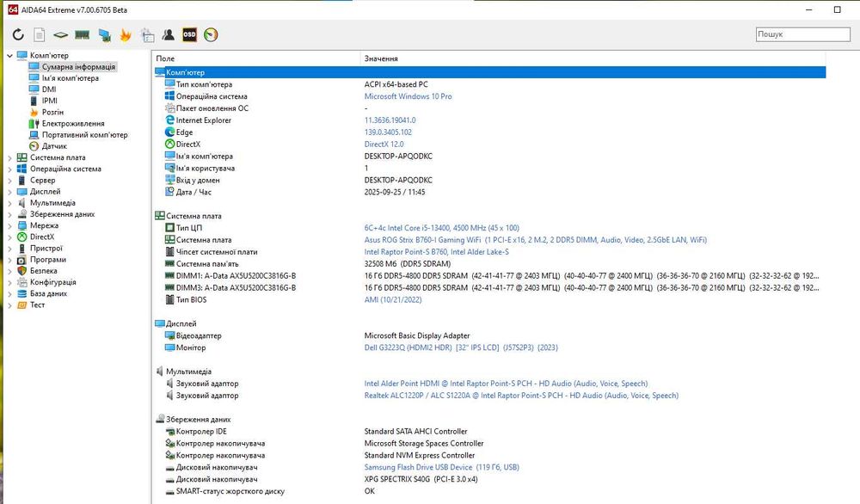Open the network computers toolbar icon
Image resolution: width=860 pixels, height=504 pixels.
tap(104, 34)
